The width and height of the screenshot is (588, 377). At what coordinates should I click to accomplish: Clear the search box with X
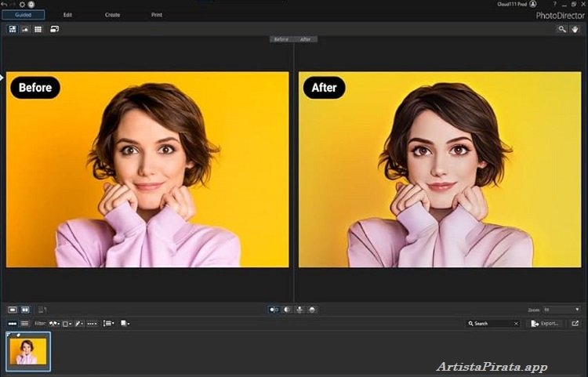tap(516, 323)
